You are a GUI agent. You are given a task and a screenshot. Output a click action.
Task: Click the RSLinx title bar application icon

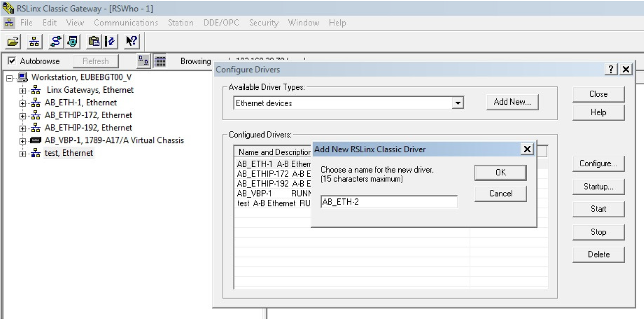click(x=7, y=7)
